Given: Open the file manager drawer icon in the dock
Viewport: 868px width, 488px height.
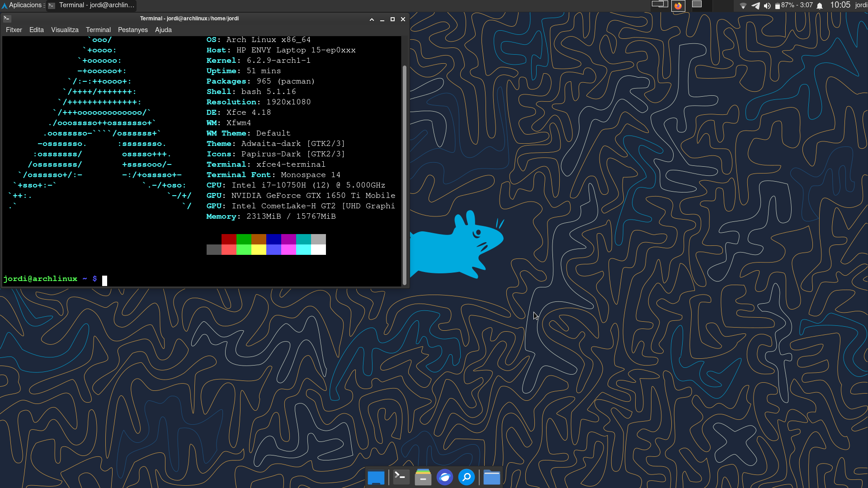Looking at the screenshot, I should pyautogui.click(x=423, y=477).
